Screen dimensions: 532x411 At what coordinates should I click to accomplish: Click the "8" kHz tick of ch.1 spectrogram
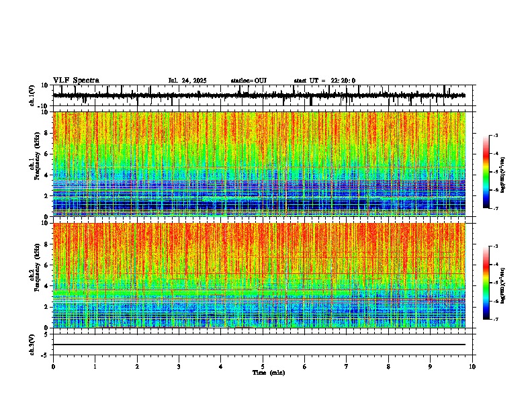47,133
